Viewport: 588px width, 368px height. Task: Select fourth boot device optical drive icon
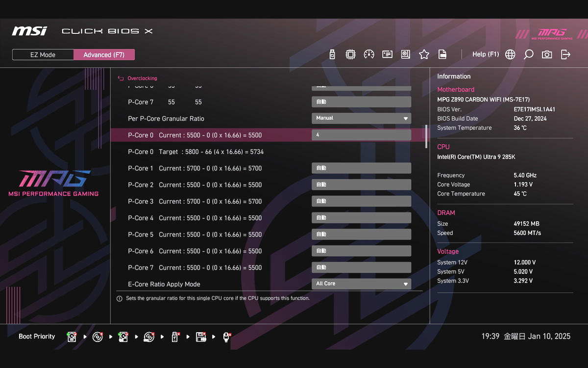[149, 337]
